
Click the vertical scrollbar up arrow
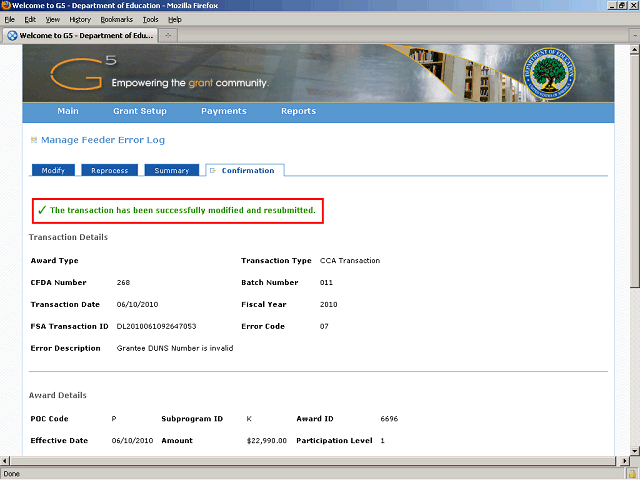point(634,50)
